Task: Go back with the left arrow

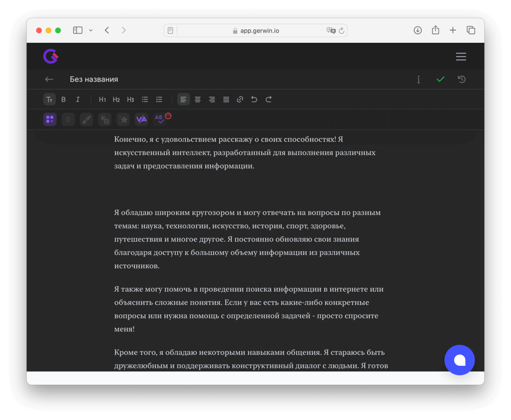Action: [49, 79]
